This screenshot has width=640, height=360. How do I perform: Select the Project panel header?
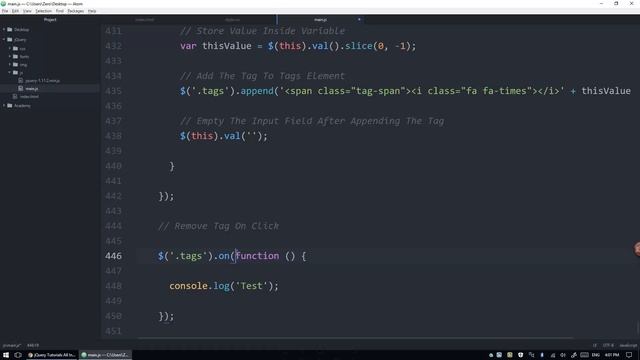coord(50,20)
